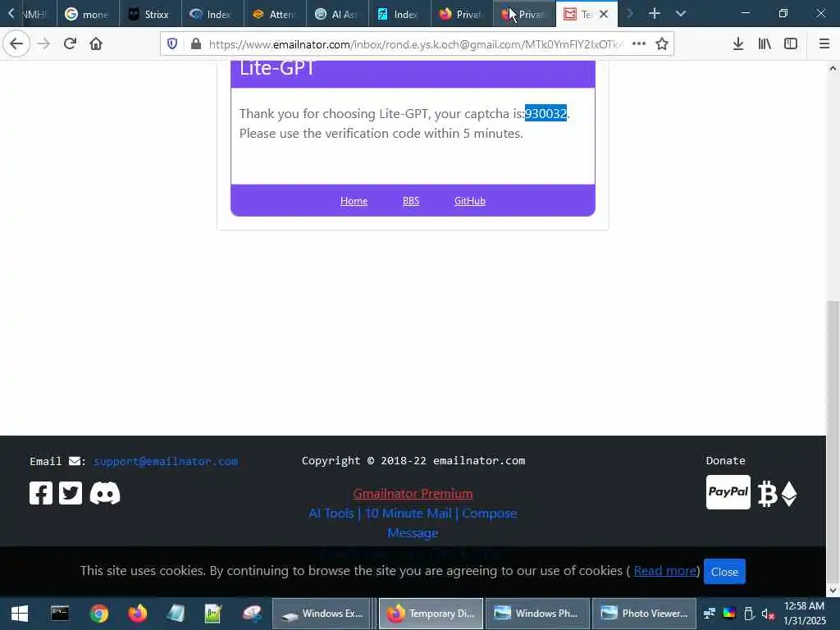Launch Firefox pinned taskbar icon
This screenshot has height=630, width=840.
point(137,614)
